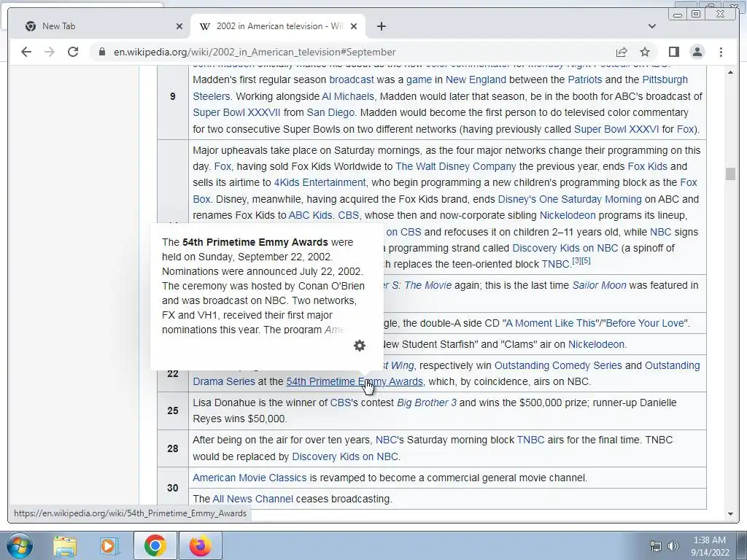Open the network tray icon

pyautogui.click(x=656, y=546)
